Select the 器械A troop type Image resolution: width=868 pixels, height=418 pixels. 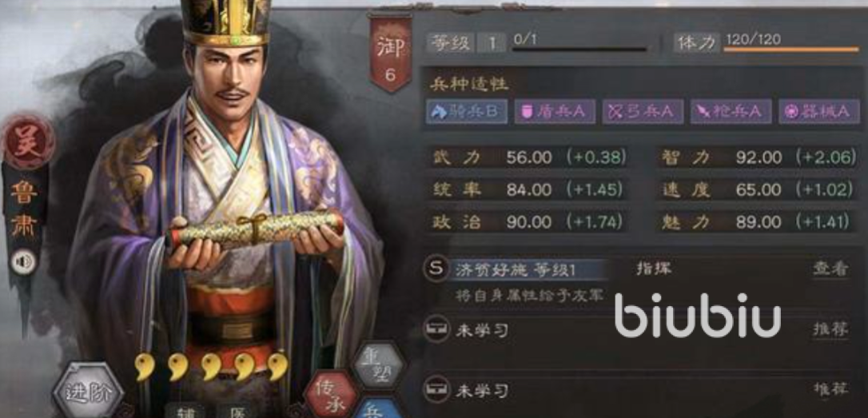point(819,112)
